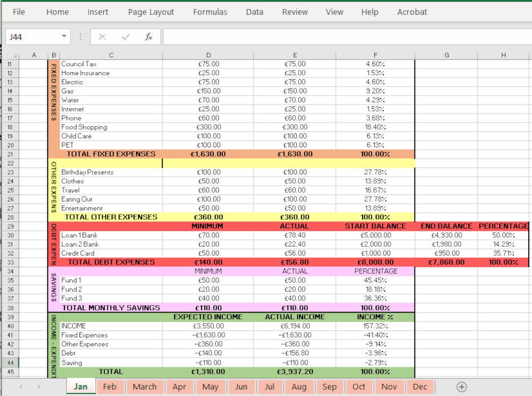Add a new worksheet with the plus icon
The height and width of the screenshot is (396, 532).
click(461, 387)
